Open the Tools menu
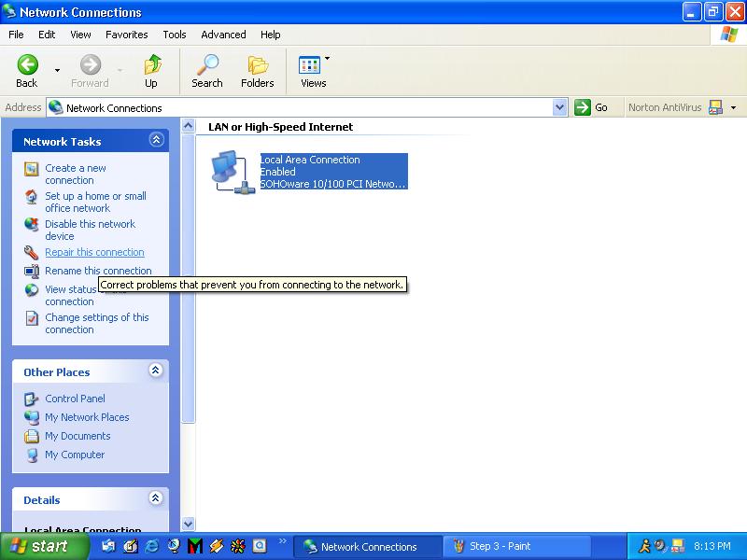Screen dimensions: 747x560 point(175,35)
